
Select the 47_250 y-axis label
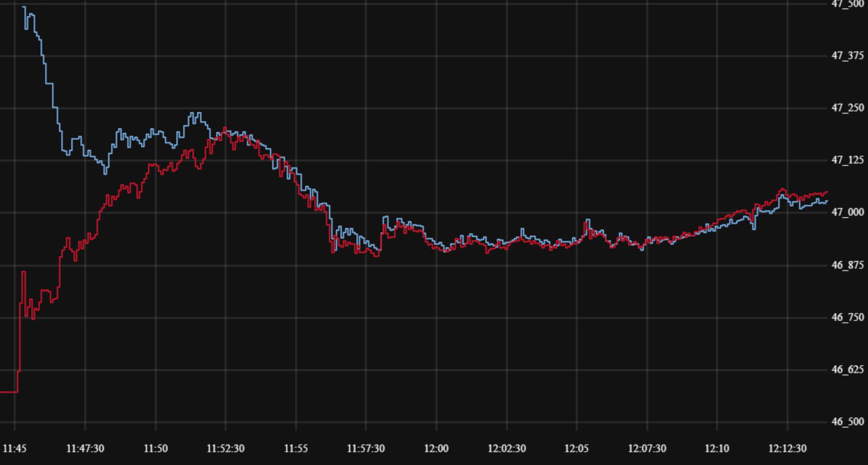click(847, 108)
